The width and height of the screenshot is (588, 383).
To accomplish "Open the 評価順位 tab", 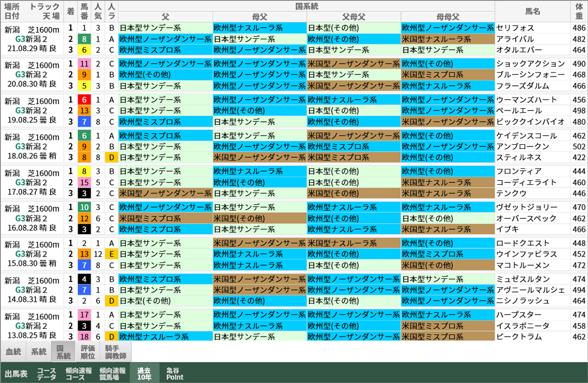I will [x=88, y=351].
